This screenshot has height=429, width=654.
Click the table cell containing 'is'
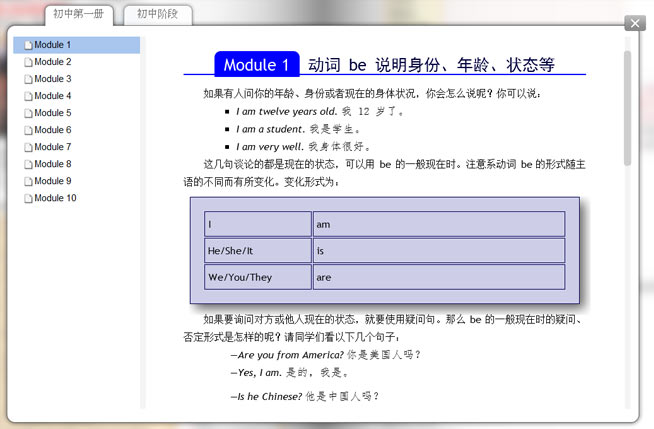[x=439, y=251]
